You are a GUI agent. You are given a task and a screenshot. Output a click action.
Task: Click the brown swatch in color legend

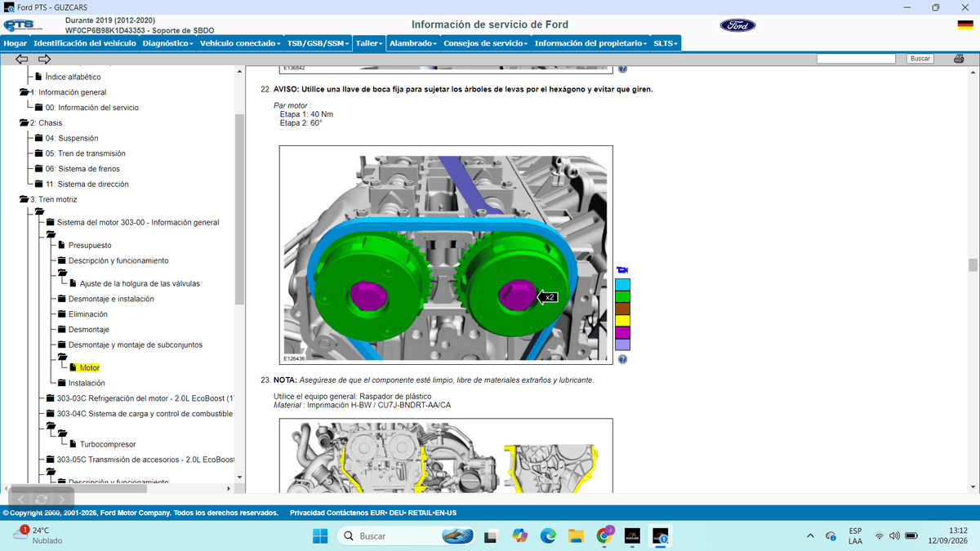[x=622, y=309]
